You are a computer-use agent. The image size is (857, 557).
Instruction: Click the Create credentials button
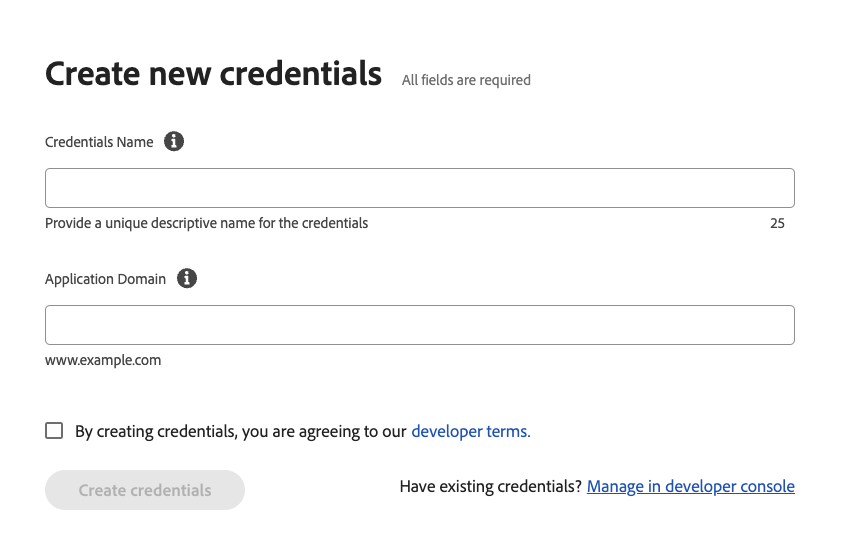coord(145,490)
